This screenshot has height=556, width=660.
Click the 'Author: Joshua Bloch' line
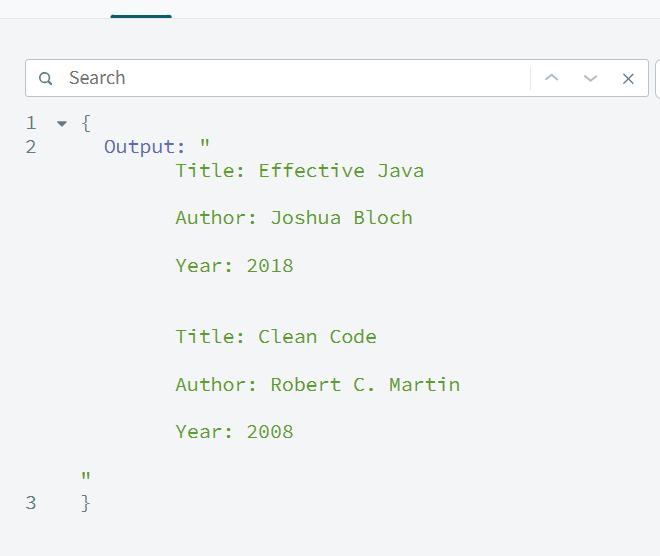[293, 218]
